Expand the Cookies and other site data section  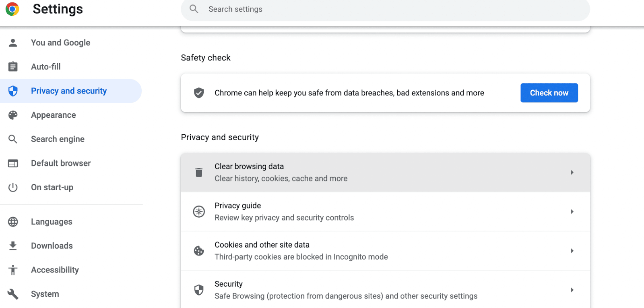pos(572,250)
